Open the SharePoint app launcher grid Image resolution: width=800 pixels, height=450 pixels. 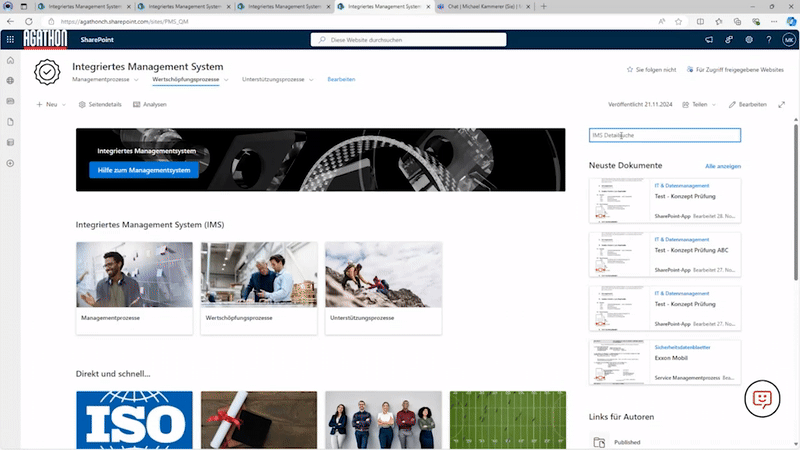11,40
